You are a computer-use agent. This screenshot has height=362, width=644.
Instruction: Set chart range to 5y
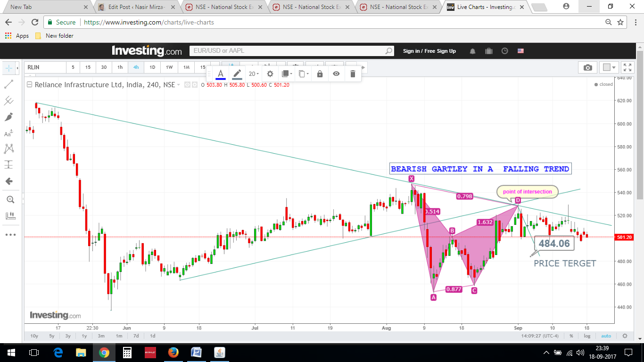[x=51, y=336]
